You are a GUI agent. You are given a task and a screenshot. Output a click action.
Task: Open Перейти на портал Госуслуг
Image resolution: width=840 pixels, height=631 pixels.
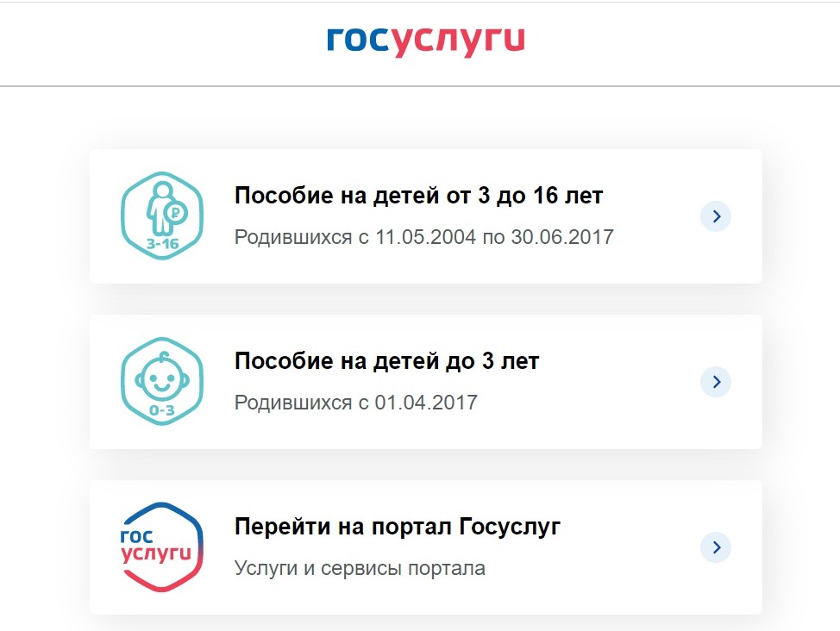point(426,547)
